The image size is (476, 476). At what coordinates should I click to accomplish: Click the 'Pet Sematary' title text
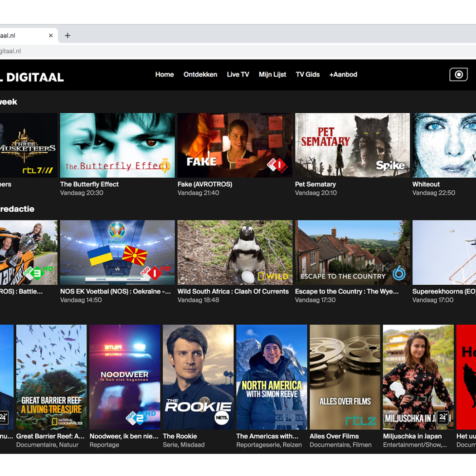(x=316, y=184)
